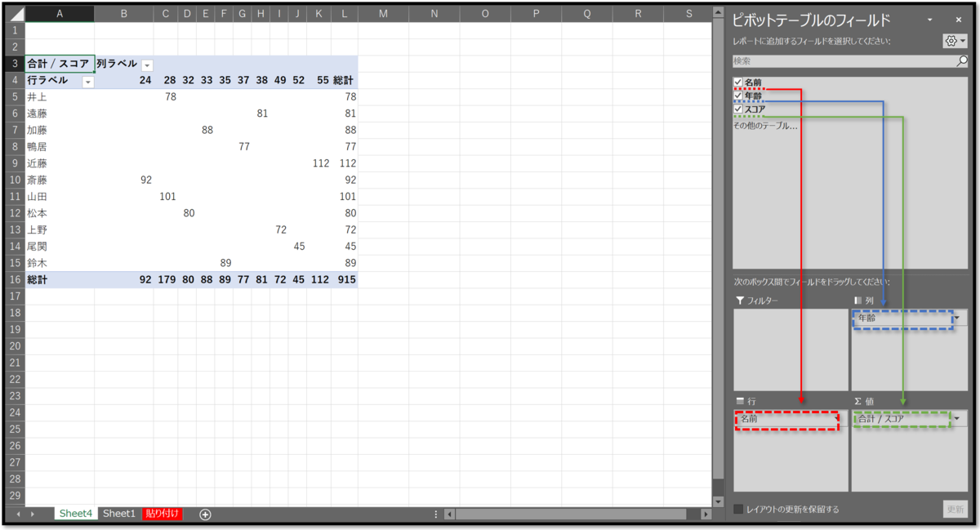980x530 pixels.
Task: Select the 尾関 row label cell
Action: point(60,247)
